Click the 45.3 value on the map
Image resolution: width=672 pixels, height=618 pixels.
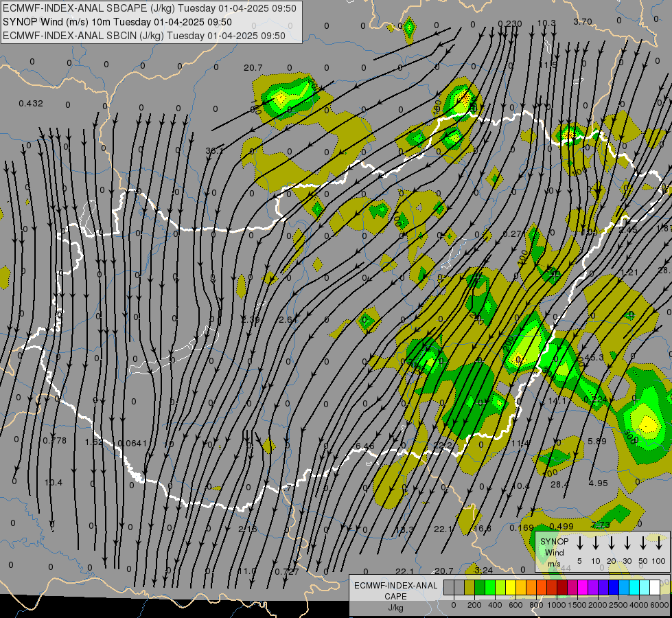coord(594,357)
